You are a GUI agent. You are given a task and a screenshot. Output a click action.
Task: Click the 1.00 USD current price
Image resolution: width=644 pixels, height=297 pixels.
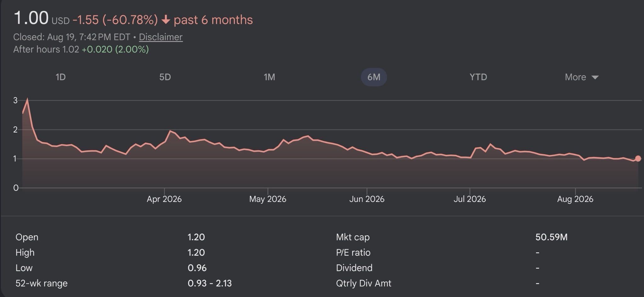click(x=42, y=18)
